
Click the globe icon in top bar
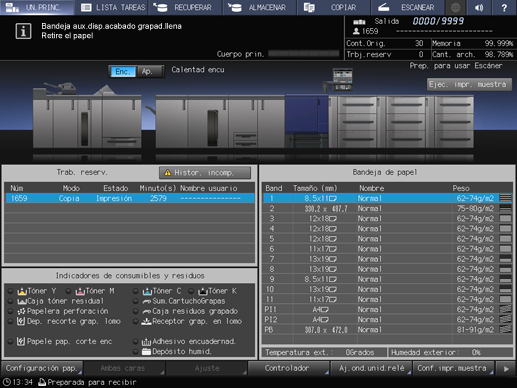click(x=455, y=7)
